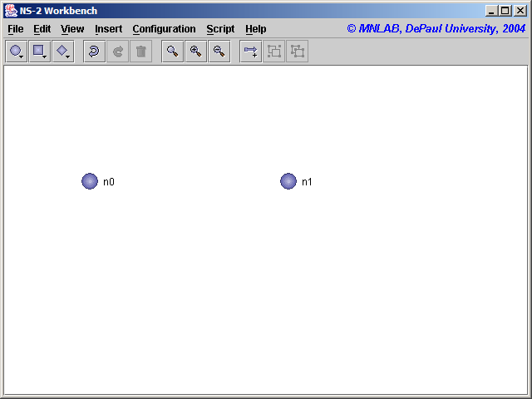Maximize the NS-2 Workbench window
Screen dimensions: 532x399
[505, 11]
